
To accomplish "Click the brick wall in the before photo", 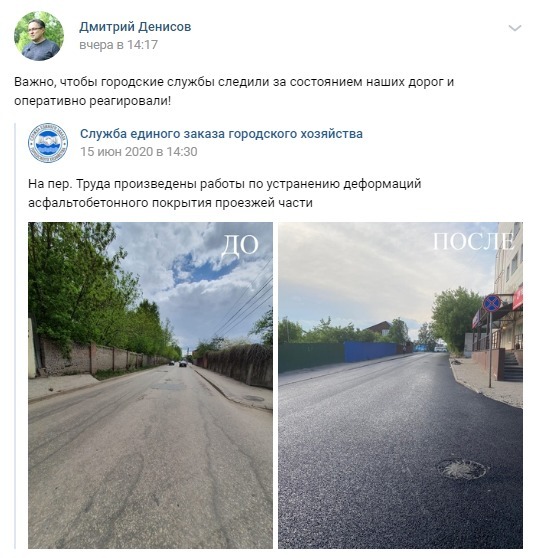I will 96,356.
